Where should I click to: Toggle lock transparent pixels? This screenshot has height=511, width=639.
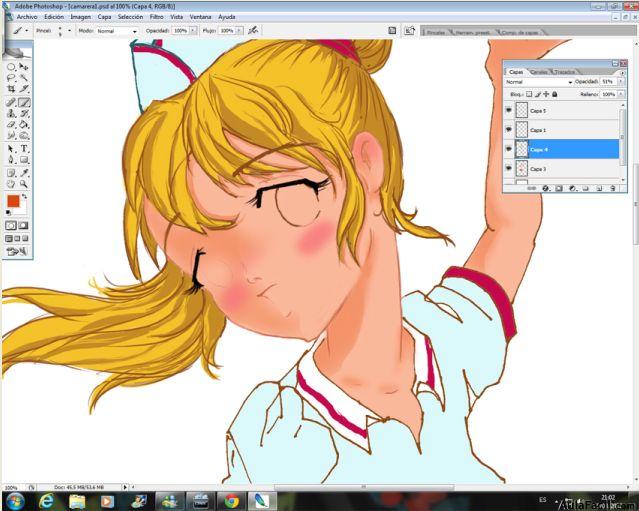point(529,94)
